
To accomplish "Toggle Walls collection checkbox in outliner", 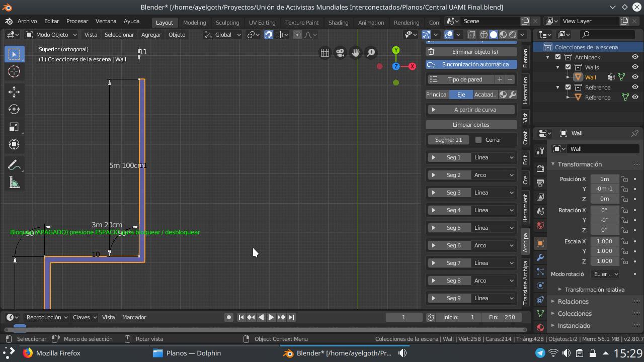I will click(x=568, y=67).
